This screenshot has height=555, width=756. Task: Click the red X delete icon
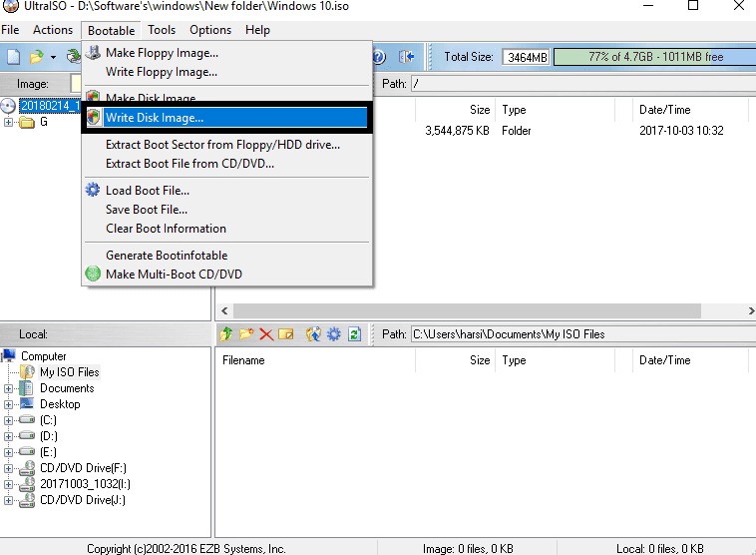266,334
